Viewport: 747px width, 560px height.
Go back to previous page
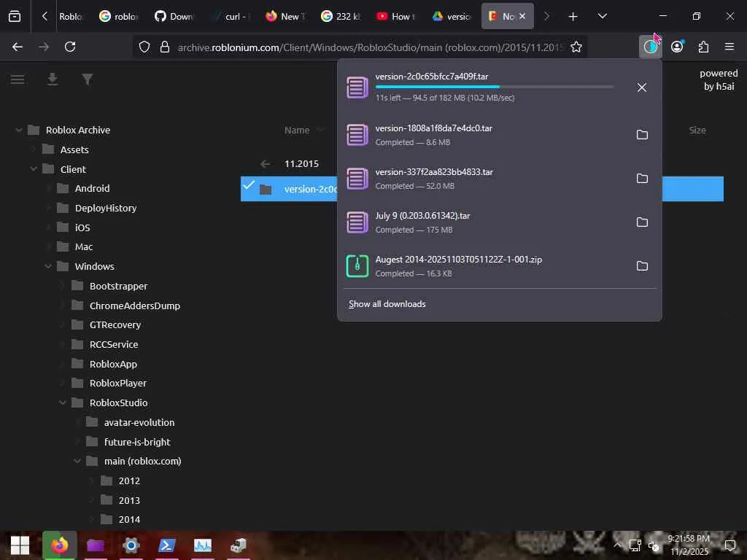click(18, 47)
